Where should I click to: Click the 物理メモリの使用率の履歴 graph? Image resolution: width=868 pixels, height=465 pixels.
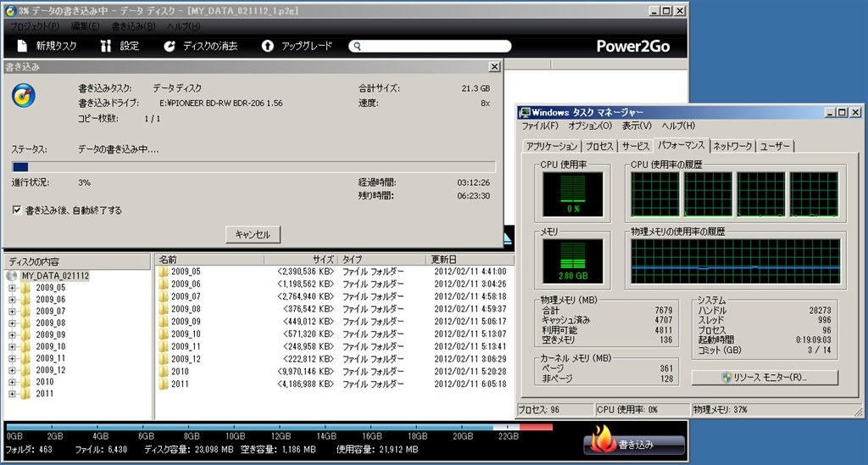click(736, 261)
